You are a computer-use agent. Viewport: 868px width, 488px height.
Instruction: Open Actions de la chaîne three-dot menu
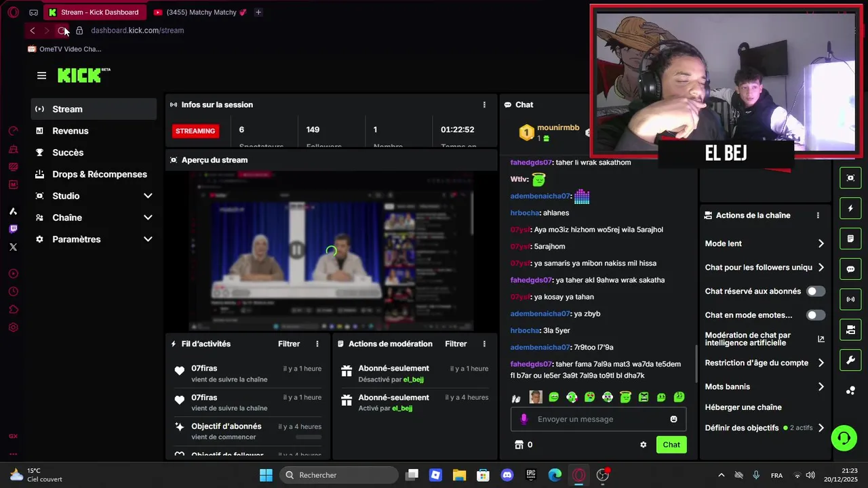coord(818,216)
